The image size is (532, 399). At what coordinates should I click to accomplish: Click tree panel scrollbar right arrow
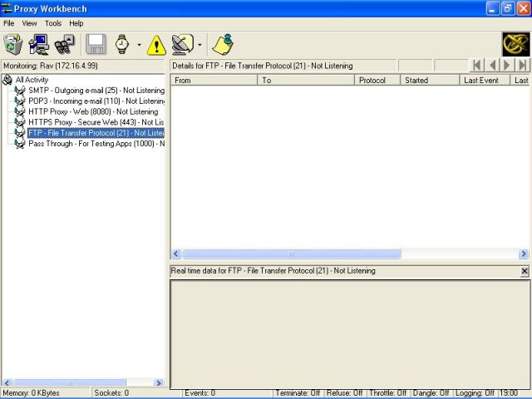pyautogui.click(x=159, y=382)
